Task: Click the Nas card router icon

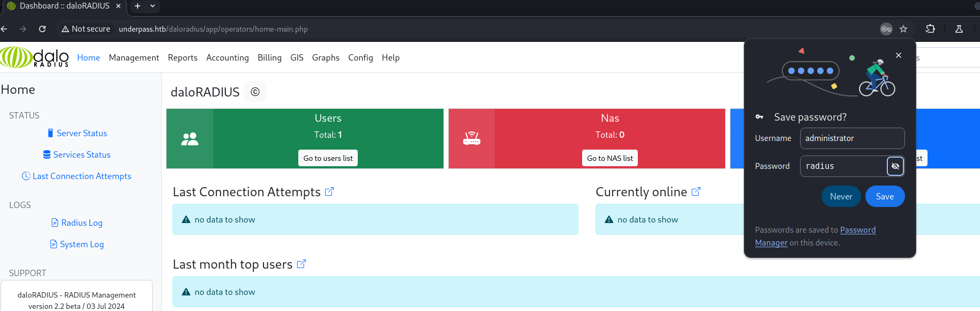Action: (x=472, y=139)
